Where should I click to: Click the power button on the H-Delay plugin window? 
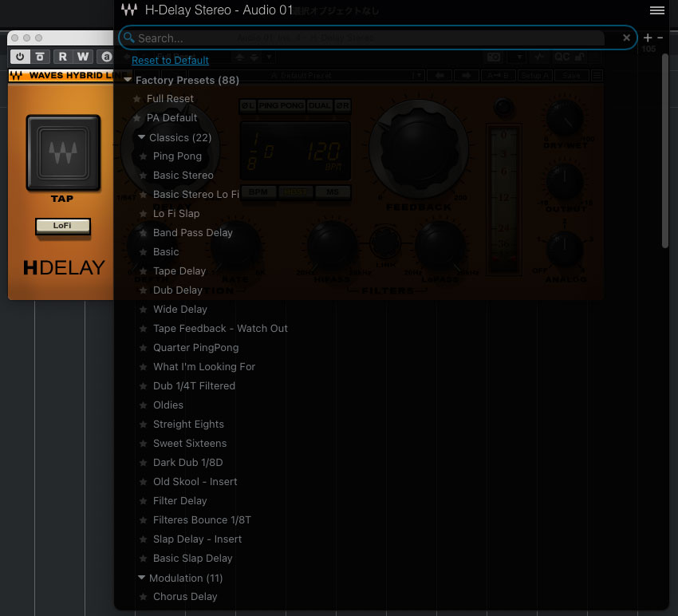pos(20,57)
